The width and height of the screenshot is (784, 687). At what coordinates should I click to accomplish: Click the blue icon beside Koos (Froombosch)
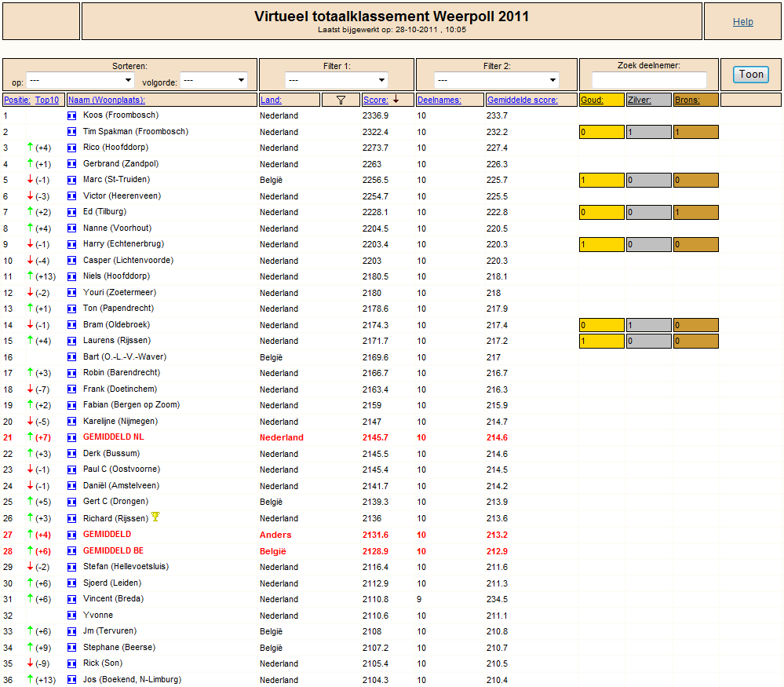point(72,115)
